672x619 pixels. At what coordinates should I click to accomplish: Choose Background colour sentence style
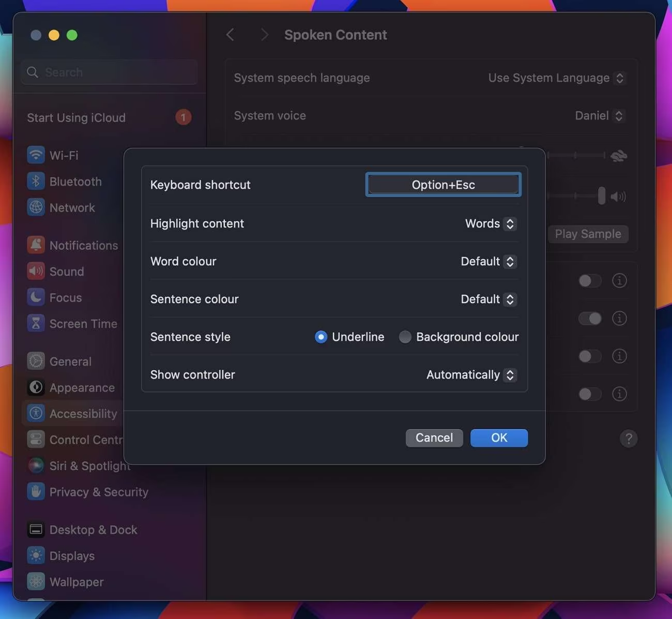coord(405,337)
